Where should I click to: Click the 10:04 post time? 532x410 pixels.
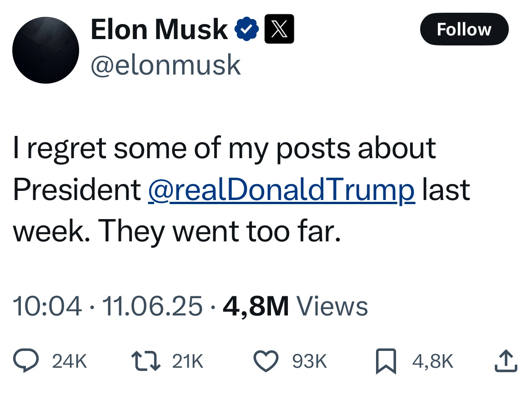tap(48, 306)
